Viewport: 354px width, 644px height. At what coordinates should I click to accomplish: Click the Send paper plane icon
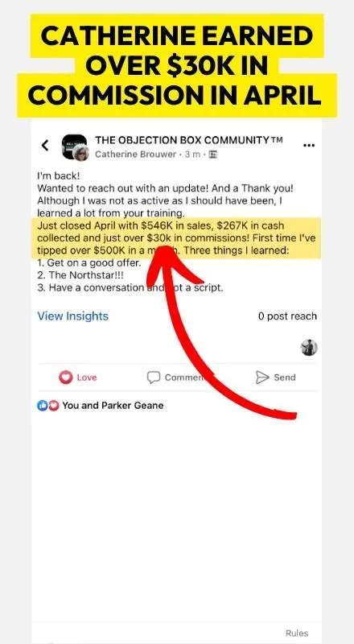262,378
